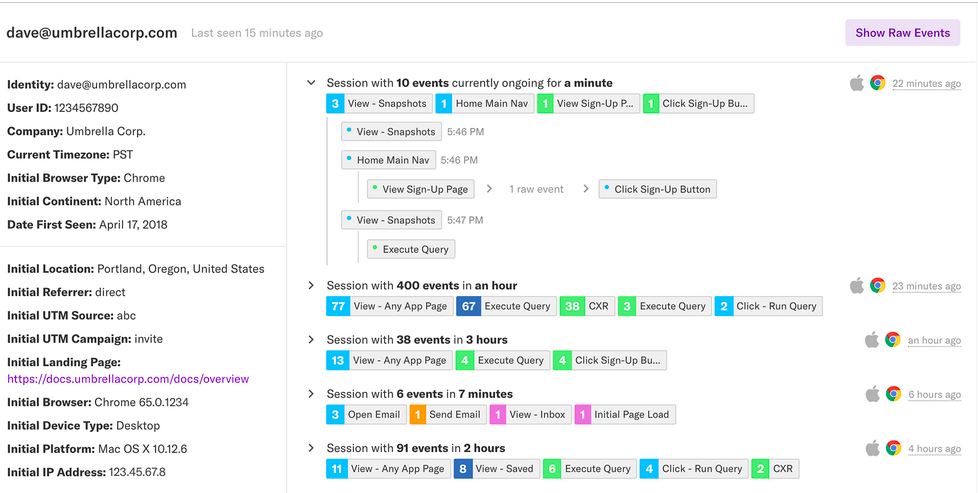Click the Click Sign-Up Button timeline event
978x493 pixels.
pyautogui.click(x=657, y=189)
